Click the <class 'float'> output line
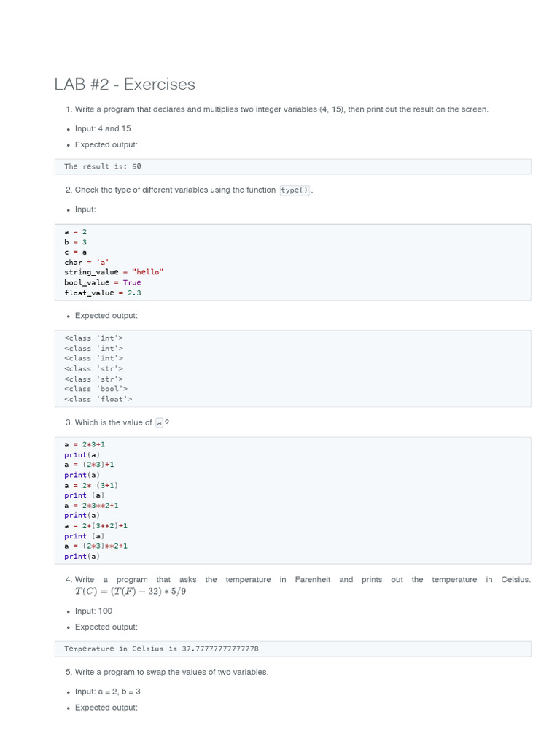 [x=98, y=399]
